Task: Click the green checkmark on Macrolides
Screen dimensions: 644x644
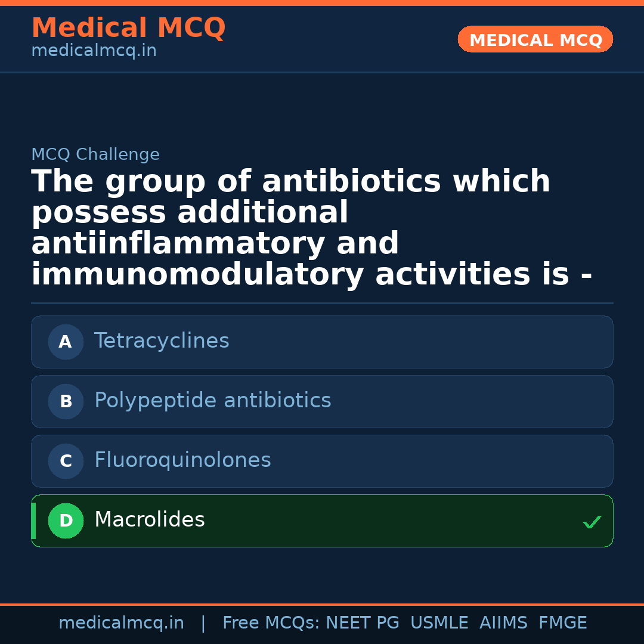Action: point(592,522)
